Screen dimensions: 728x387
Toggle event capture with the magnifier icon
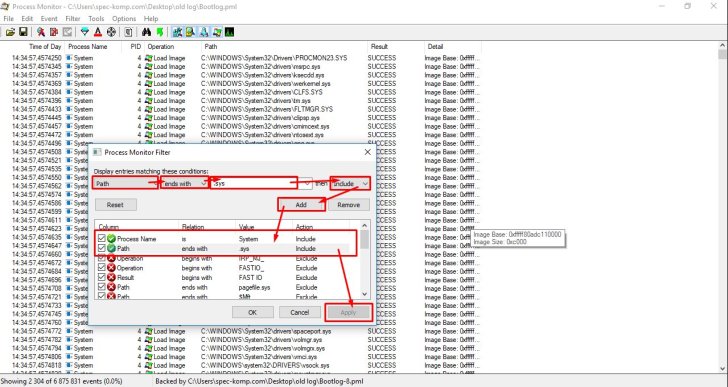pos(41,32)
